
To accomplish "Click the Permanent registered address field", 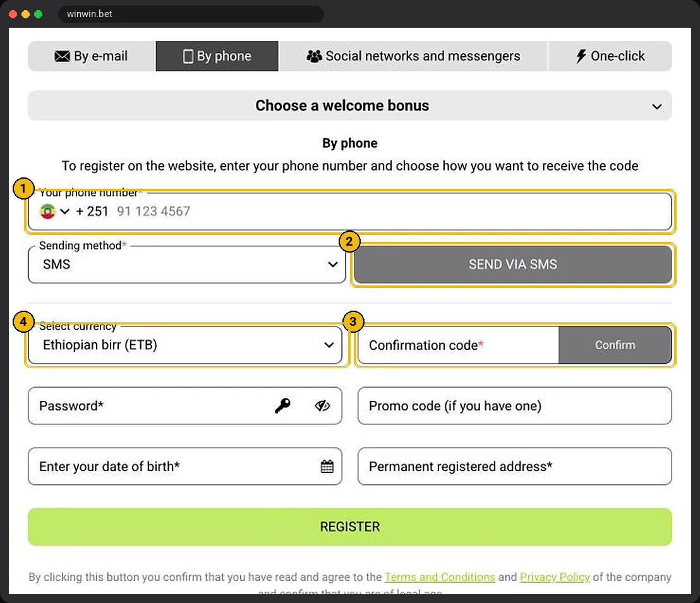I will click(515, 467).
